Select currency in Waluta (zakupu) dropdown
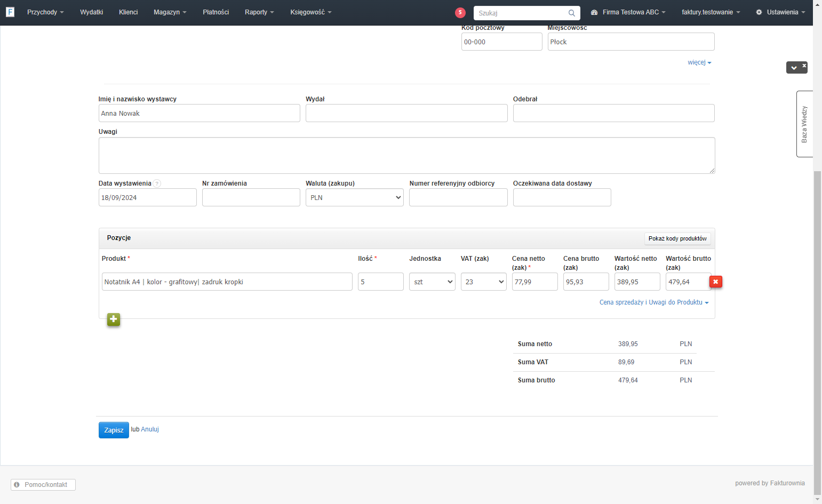 pyautogui.click(x=355, y=197)
